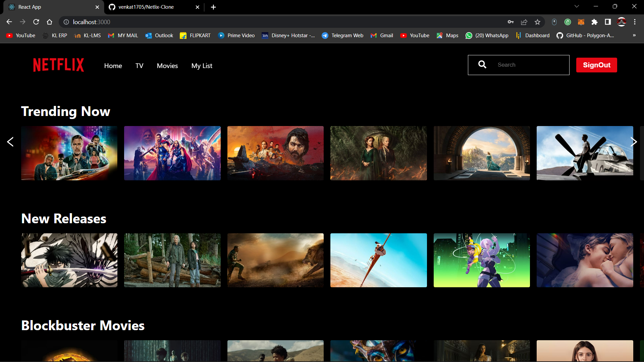This screenshot has width=644, height=362.
Task: Go to the Home nav item
Action: click(113, 66)
